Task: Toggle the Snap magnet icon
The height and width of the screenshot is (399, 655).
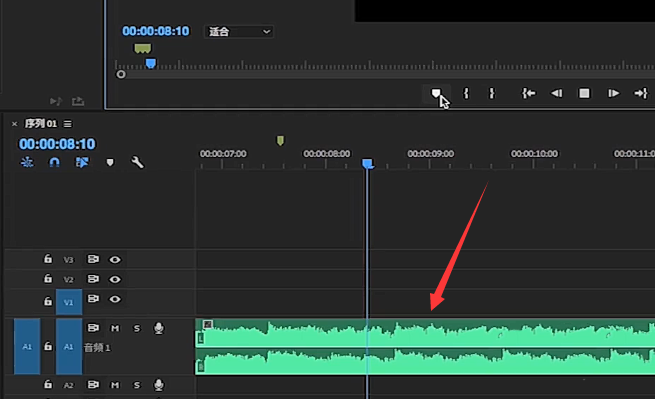Action: [x=54, y=162]
